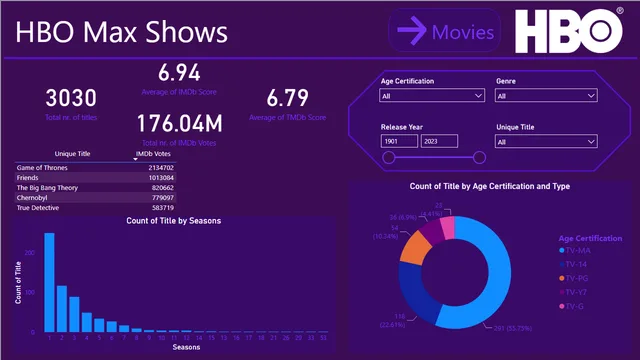Screen dimensions: 640x360
Task: Click the 1013084 votes cell
Action: [161, 178]
